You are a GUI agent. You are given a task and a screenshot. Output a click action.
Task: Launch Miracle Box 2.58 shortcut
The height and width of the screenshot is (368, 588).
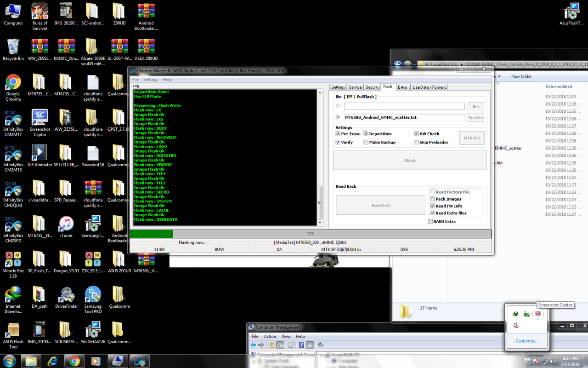pos(13,264)
